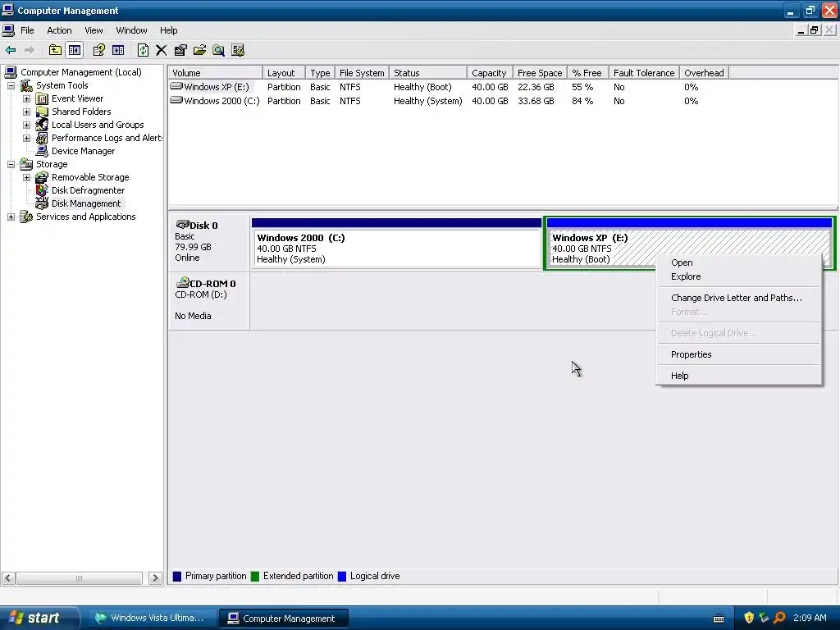Click the Local Users and Groups icon
840x630 pixels.
pyautogui.click(x=42, y=125)
